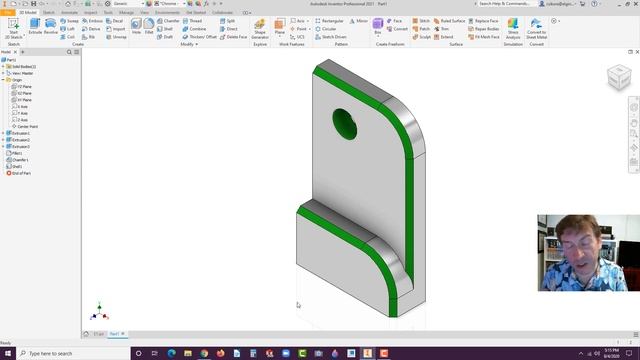Select the Emboss tool
This screenshot has width=640, height=360.
coord(92,21)
